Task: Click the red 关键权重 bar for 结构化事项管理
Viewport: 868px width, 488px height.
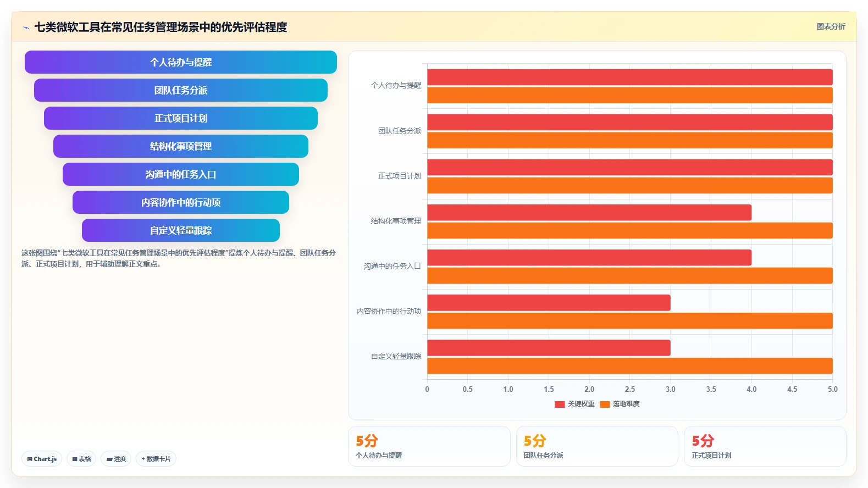Action: (589, 213)
